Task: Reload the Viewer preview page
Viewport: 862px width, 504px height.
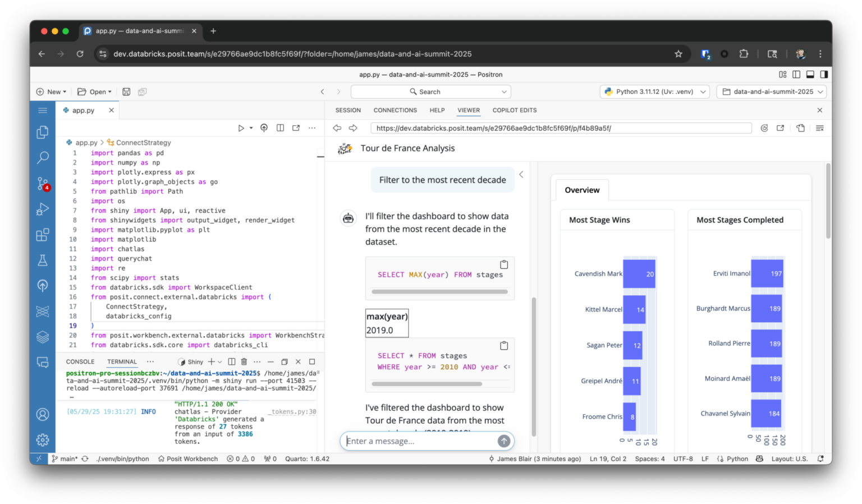Action: click(x=764, y=127)
